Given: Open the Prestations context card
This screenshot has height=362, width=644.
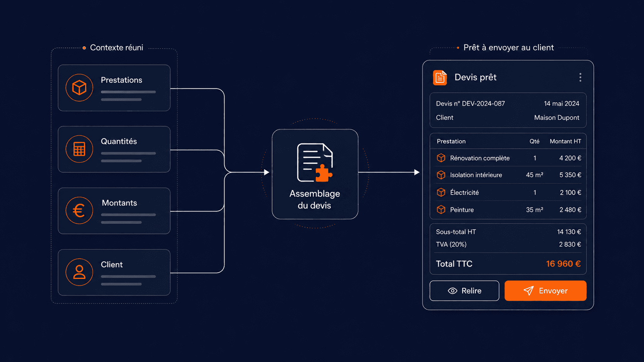Looking at the screenshot, I should pyautogui.click(x=114, y=88).
